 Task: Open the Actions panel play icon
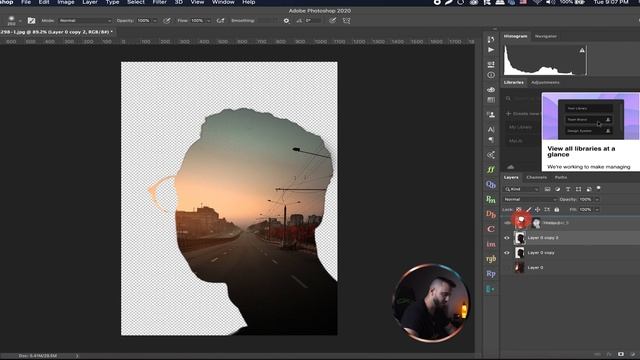pos(491,50)
